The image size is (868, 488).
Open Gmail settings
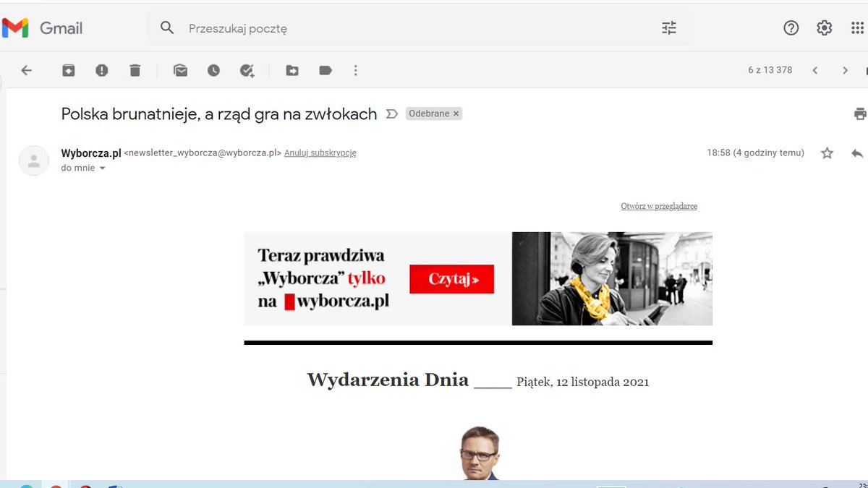(824, 27)
